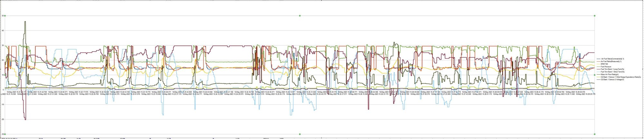Select the Air Fuel Ratio(Commanded) legend entry

pyautogui.click(x=612, y=59)
